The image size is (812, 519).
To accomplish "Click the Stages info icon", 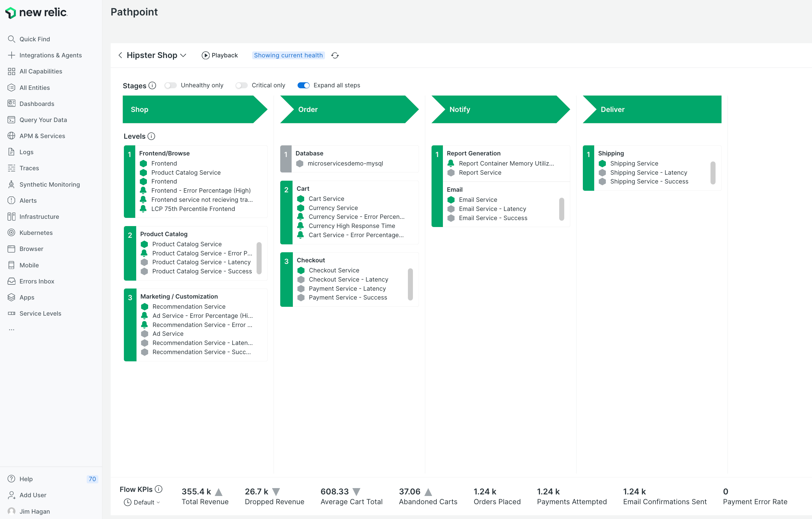I will (153, 85).
